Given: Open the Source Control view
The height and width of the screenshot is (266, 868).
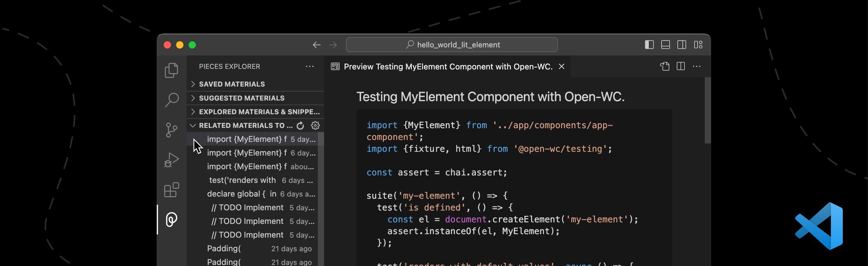Looking at the screenshot, I should click(171, 130).
